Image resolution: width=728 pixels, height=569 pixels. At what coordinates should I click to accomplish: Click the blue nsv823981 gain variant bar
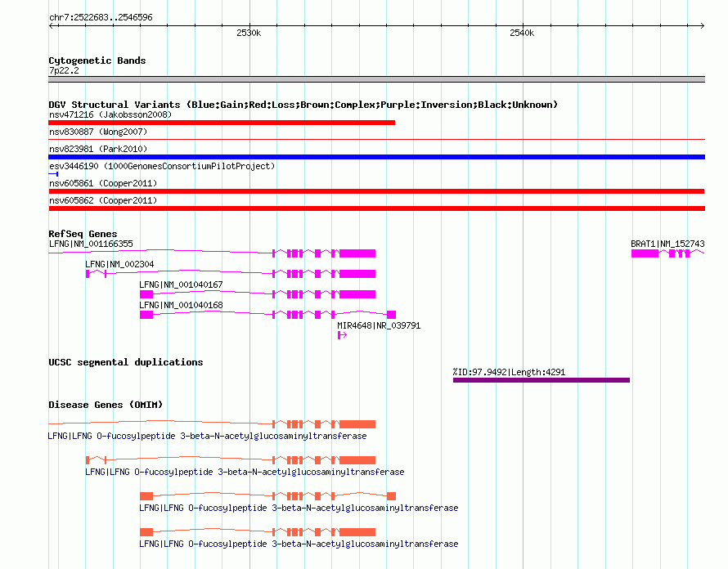[x=376, y=157]
